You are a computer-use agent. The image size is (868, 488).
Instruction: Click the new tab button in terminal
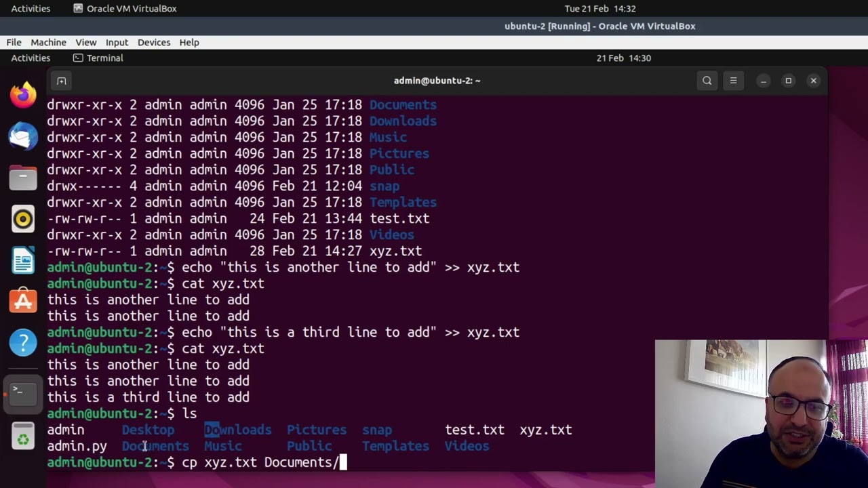click(x=61, y=81)
